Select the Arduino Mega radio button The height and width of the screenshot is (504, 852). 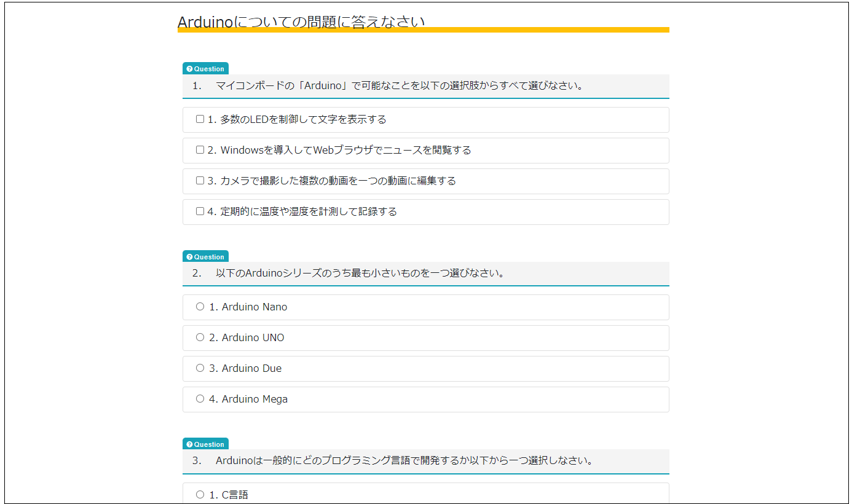200,399
